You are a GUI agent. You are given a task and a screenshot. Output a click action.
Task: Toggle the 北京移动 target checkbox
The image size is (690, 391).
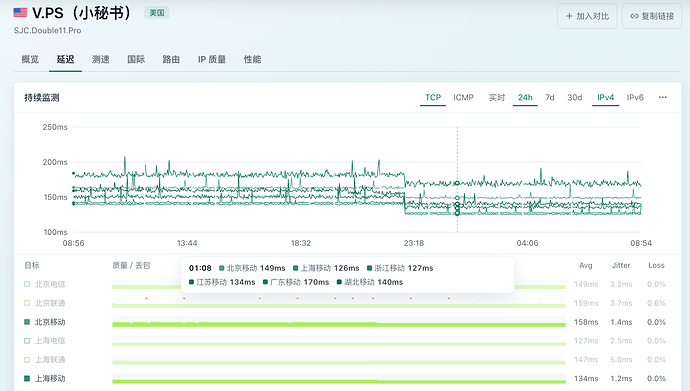click(27, 322)
